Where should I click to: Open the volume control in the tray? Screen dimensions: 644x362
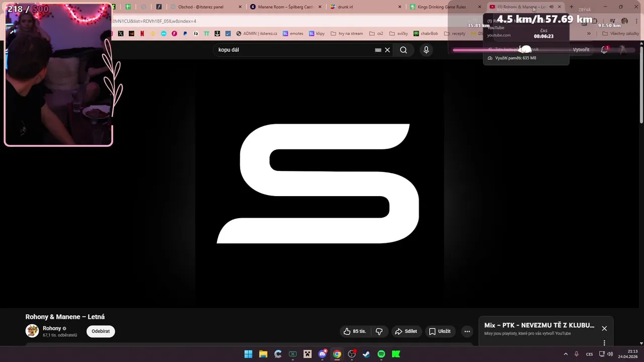610,354
